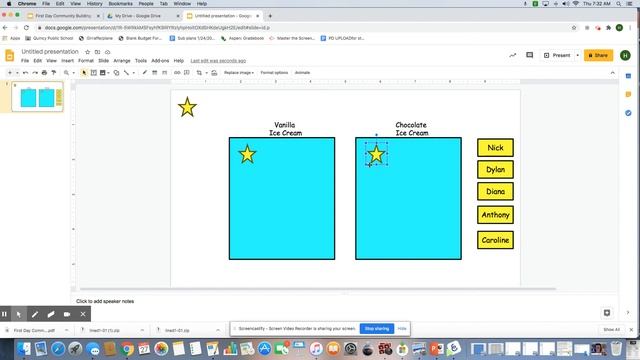Click the Explore button at bottom right
The image size is (640, 360).
607,313
